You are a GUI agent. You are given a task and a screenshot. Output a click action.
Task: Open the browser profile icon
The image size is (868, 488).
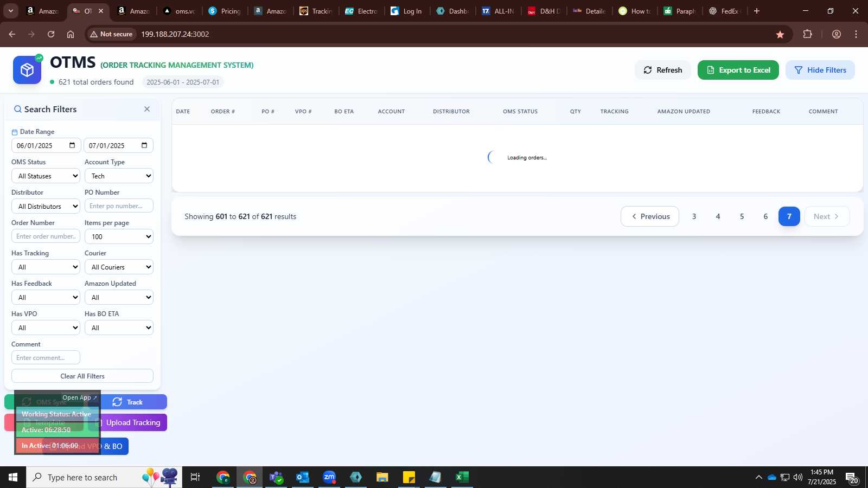point(837,34)
